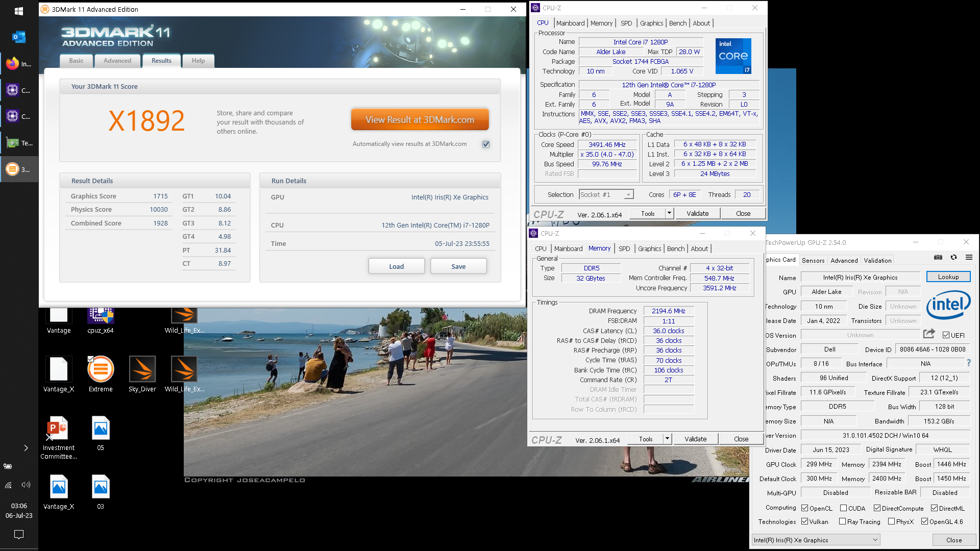Open the Sky_Diver desktop shortcut
Image resolution: width=980 pixels, height=551 pixels.
point(142,374)
